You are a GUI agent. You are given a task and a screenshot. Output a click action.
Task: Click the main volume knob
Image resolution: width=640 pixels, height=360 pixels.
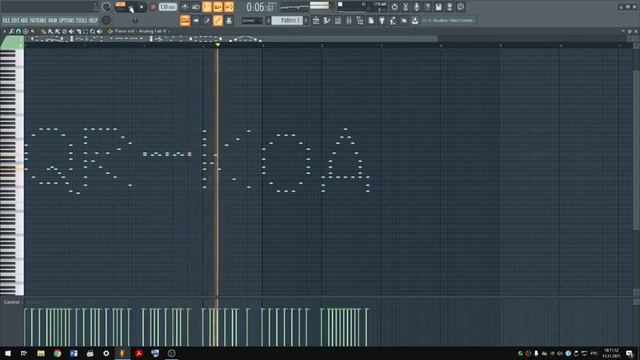[x=106, y=7]
